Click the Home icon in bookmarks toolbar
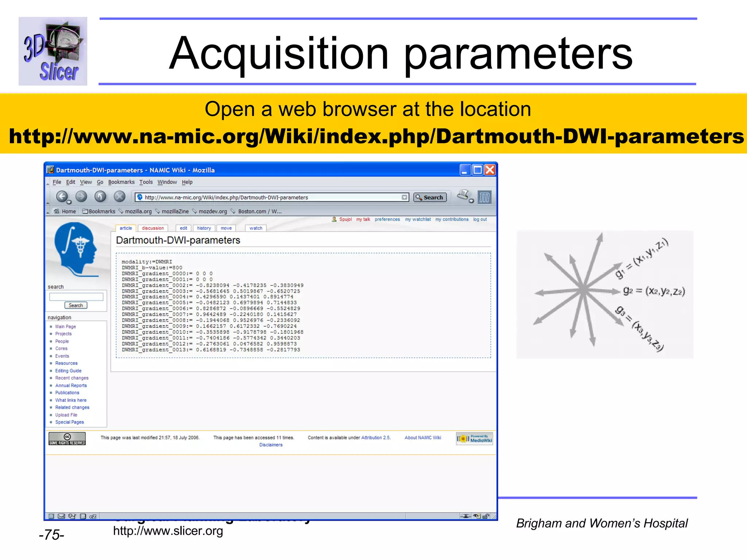 (57, 211)
